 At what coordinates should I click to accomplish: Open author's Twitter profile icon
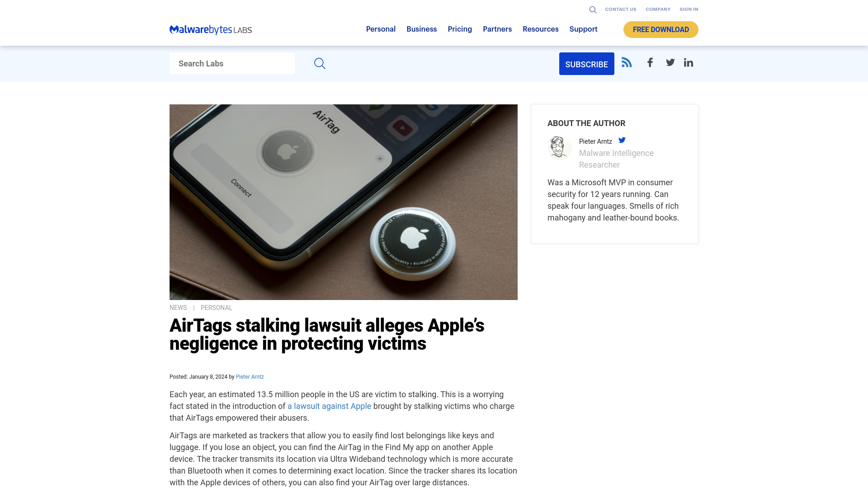click(x=622, y=140)
